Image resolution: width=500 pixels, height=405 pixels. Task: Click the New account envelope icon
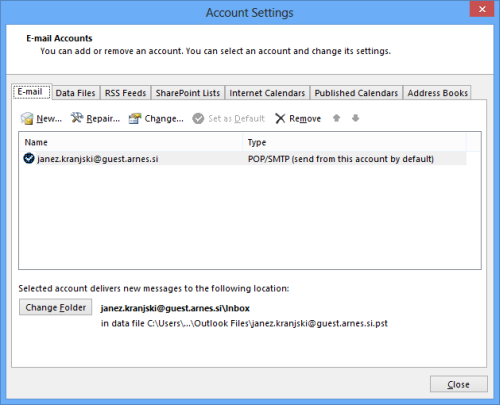pyautogui.click(x=27, y=118)
